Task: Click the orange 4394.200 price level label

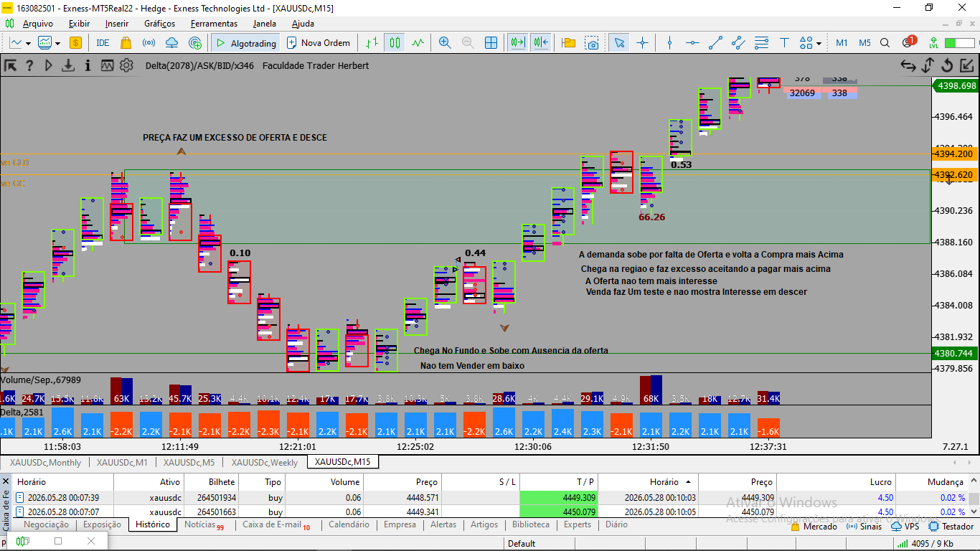Action: pos(955,154)
